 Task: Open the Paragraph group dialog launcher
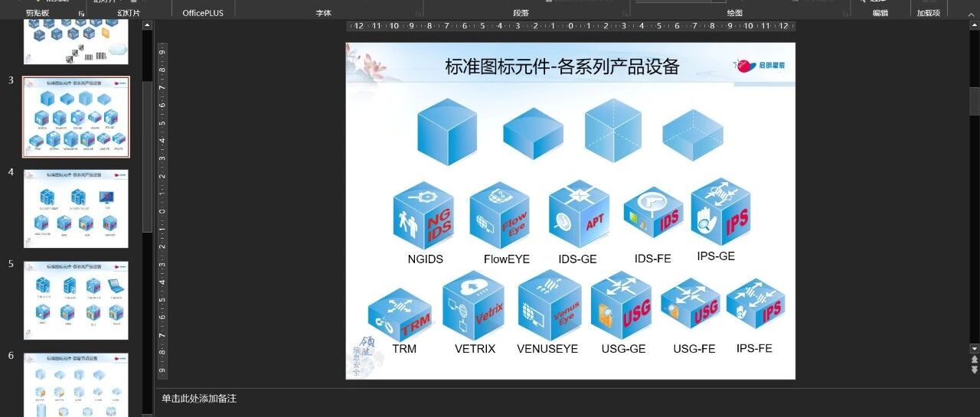(624, 14)
